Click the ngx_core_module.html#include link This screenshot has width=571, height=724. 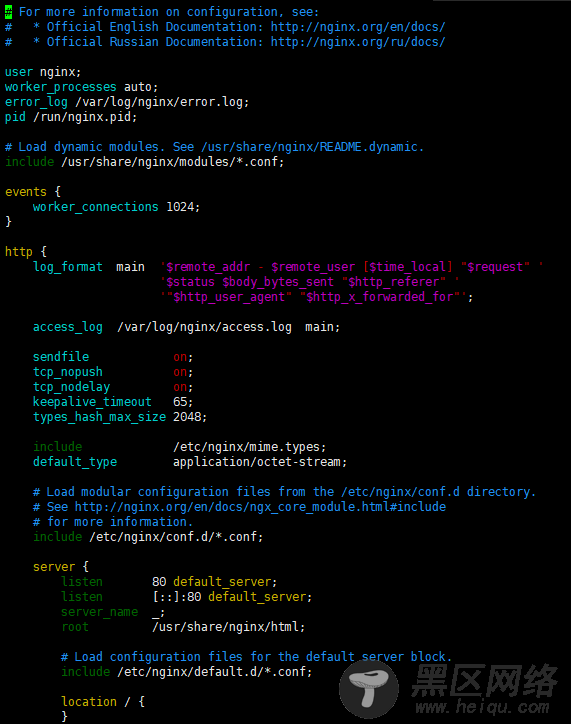[x=260, y=507]
